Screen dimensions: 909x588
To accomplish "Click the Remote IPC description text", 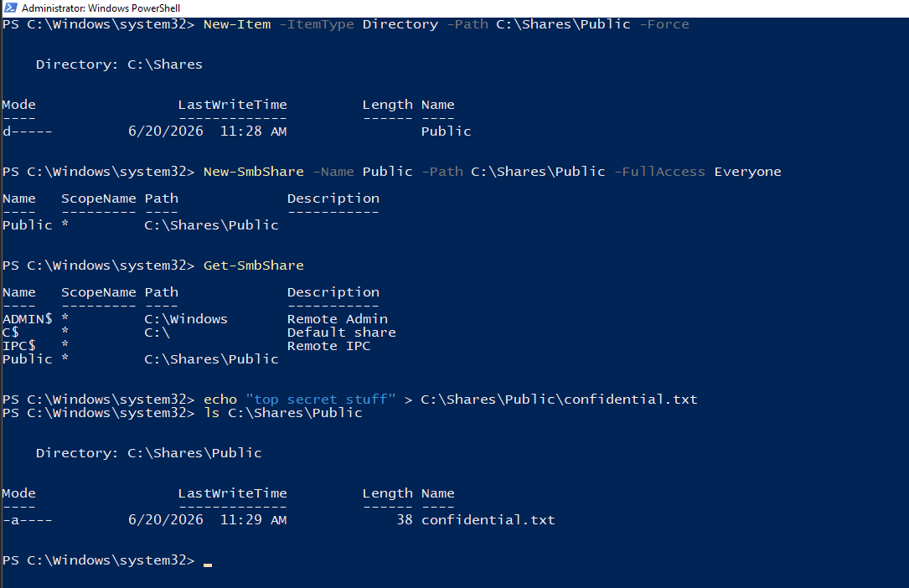I will 328,346.
